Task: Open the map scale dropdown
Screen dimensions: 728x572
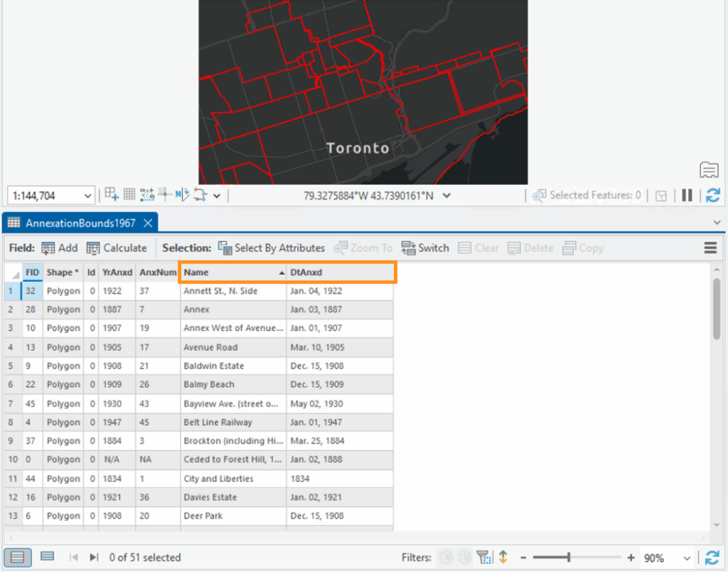Action: [88, 195]
